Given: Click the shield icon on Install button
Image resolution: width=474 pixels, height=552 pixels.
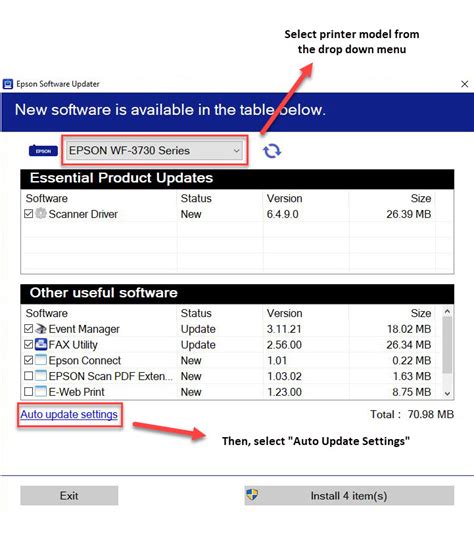Looking at the screenshot, I should 252,495.
